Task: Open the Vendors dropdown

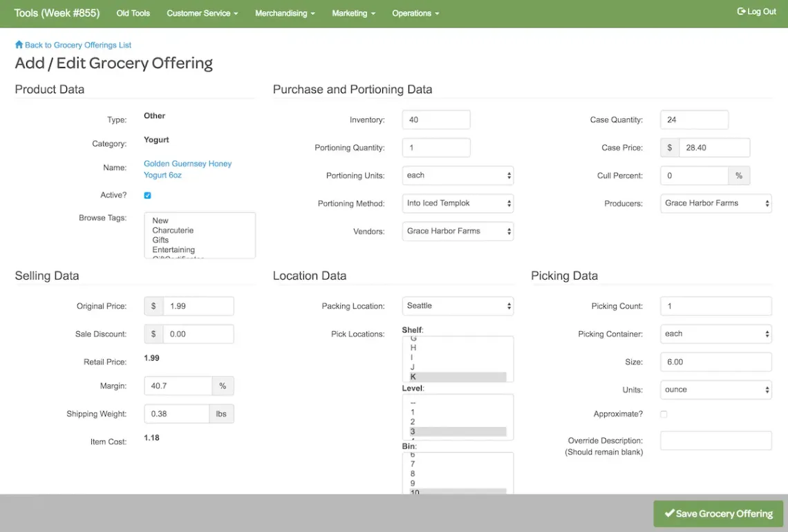Action: point(458,231)
